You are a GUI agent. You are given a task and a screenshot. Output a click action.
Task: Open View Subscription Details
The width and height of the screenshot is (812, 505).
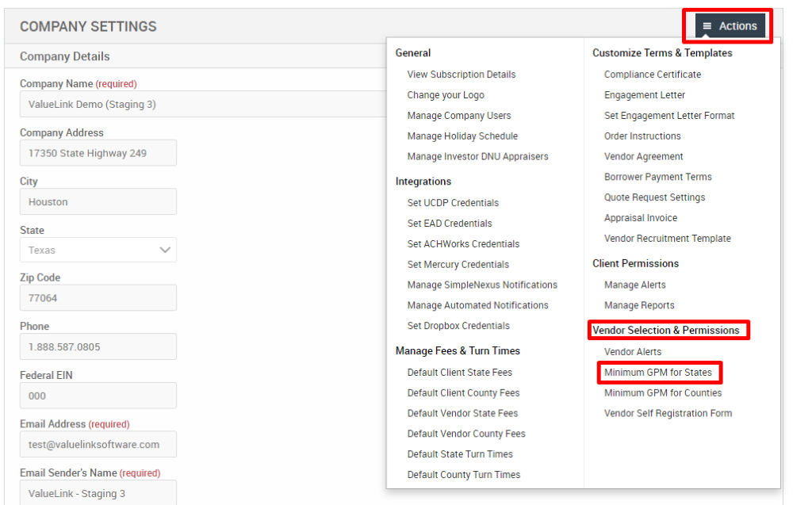(462, 75)
